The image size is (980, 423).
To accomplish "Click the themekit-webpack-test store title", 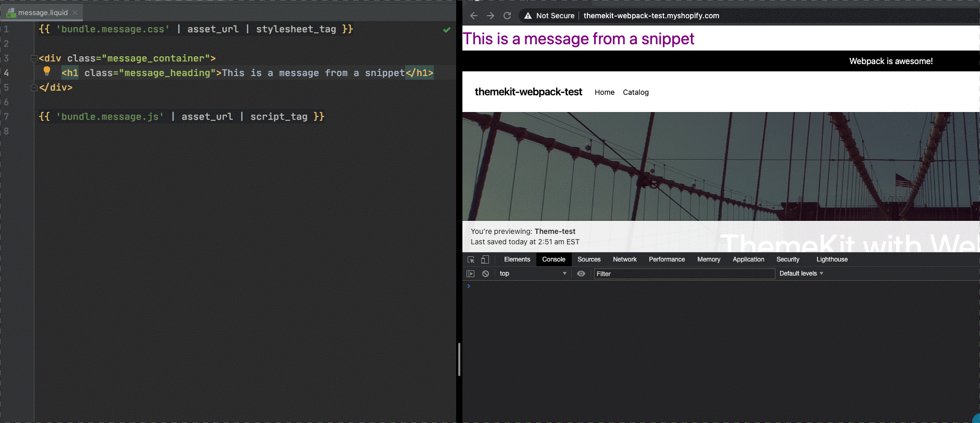I will (x=529, y=92).
